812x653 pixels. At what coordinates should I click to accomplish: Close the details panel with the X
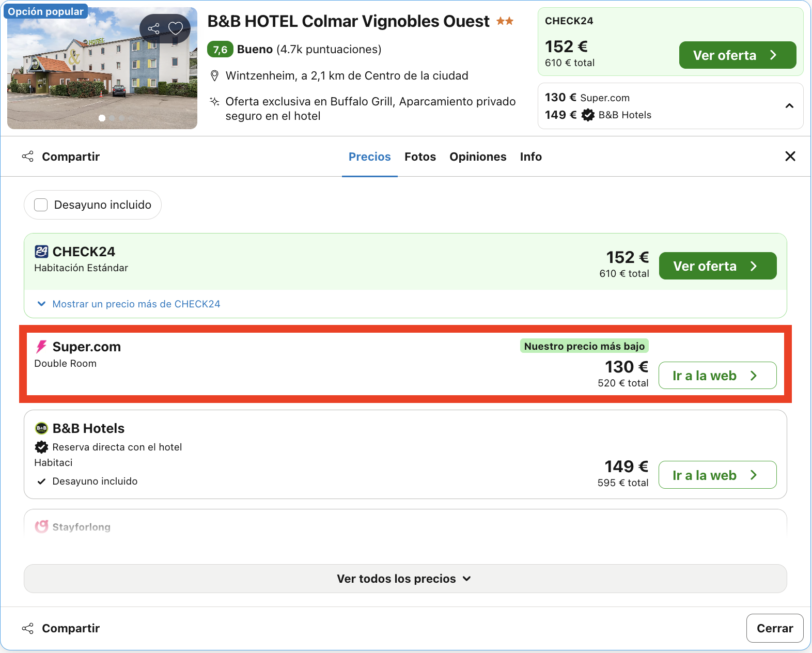[790, 156]
